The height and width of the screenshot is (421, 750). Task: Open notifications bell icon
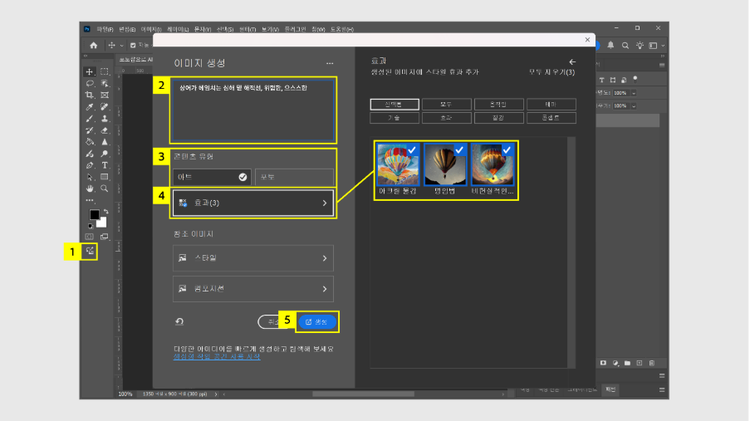coord(610,45)
